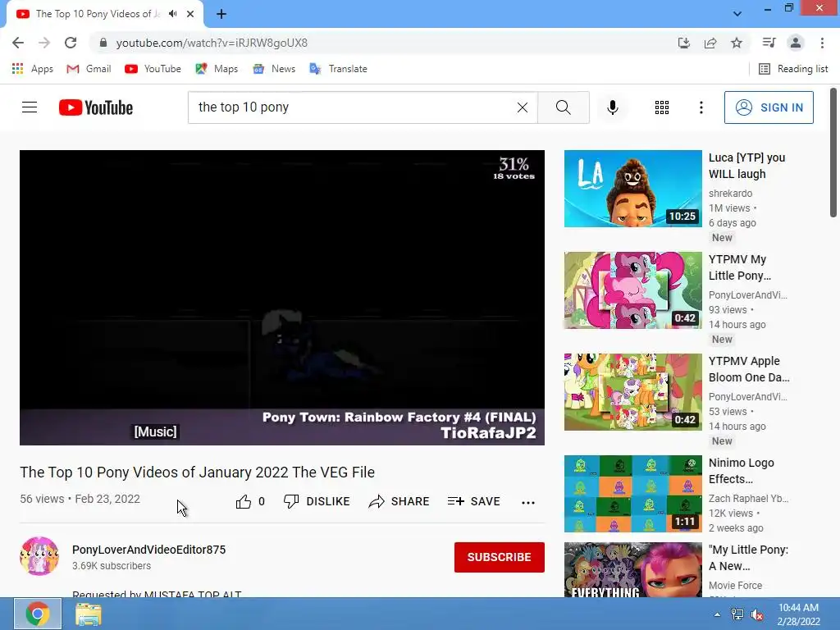Share this page icon in address bar
840x630 pixels.
pyautogui.click(x=710, y=43)
